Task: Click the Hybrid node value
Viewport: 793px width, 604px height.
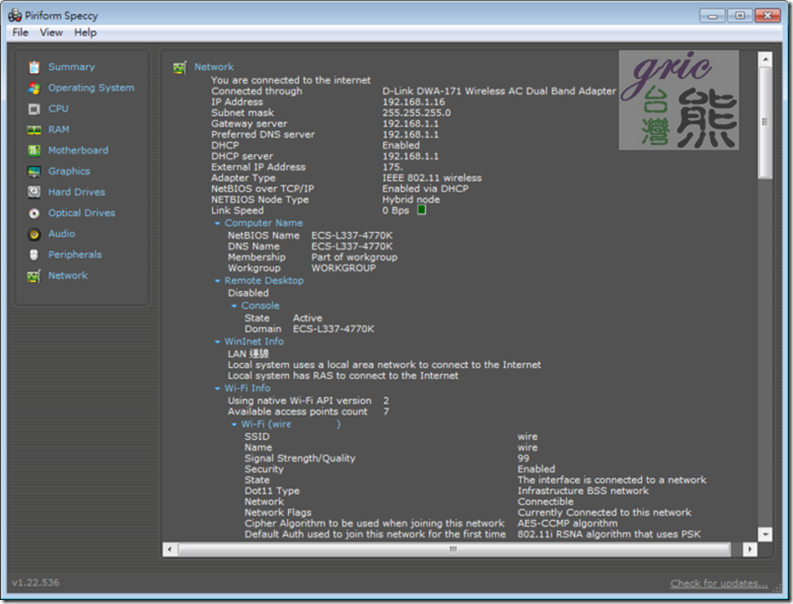Action: 411,199
